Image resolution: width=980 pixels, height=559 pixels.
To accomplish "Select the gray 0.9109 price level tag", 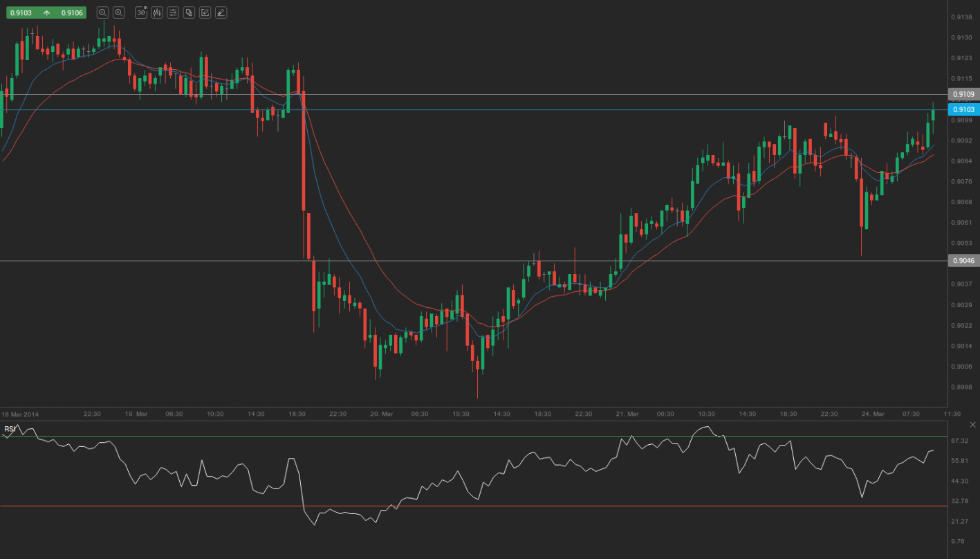I will point(963,94).
